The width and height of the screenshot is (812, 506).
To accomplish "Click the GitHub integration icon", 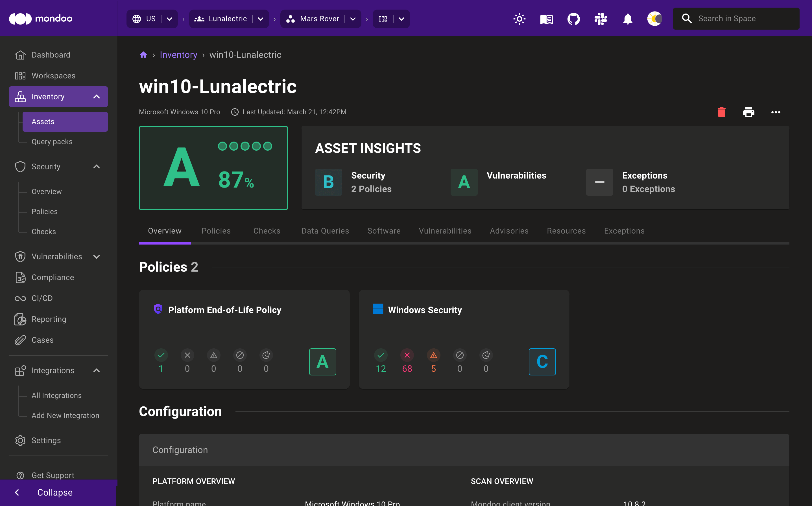I will coord(573,19).
